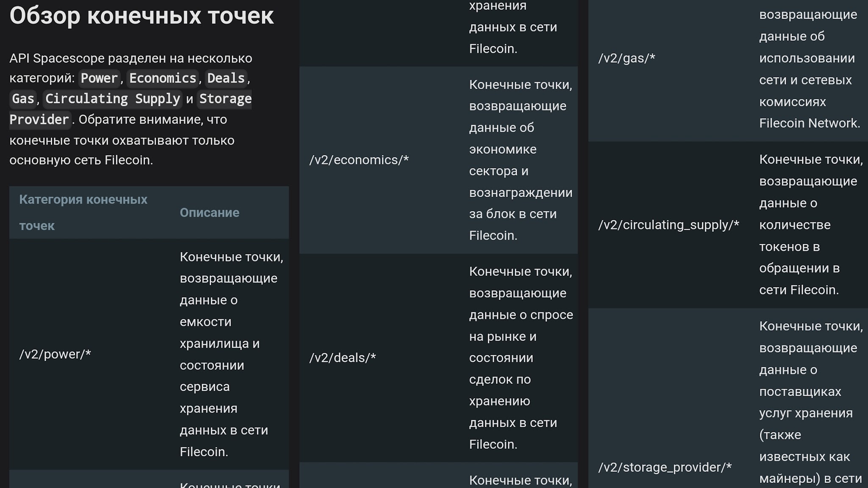
Task: Click the Circulating Supply code tag
Action: (x=113, y=99)
